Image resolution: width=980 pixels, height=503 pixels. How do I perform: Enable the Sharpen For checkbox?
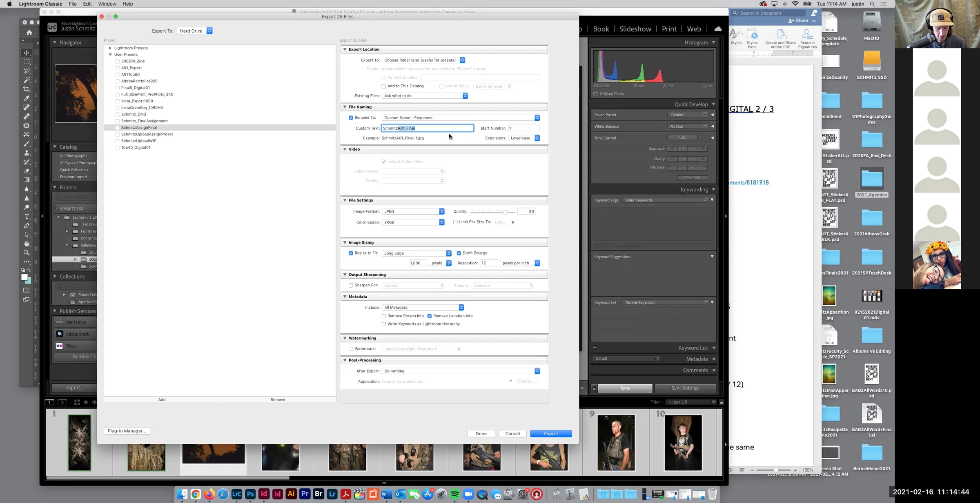[351, 285]
